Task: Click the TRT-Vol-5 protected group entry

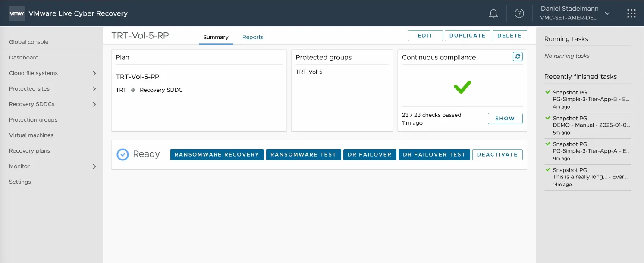Action: tap(309, 72)
